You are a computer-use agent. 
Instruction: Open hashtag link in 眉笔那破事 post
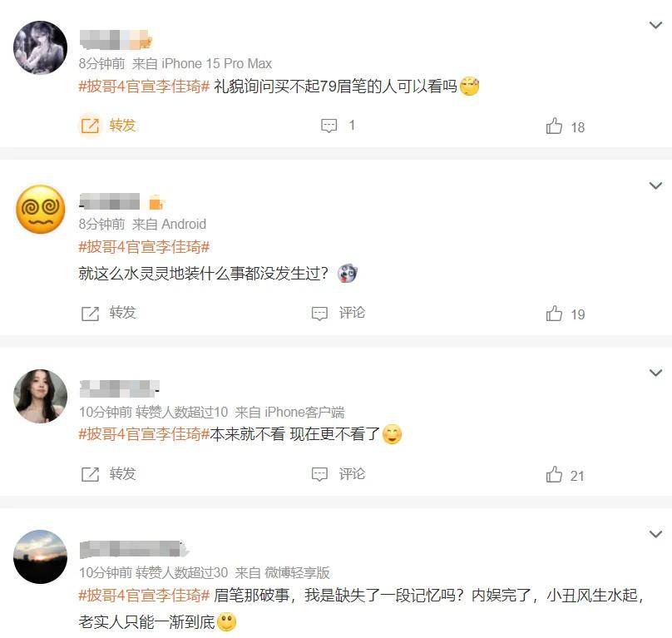[x=144, y=595]
